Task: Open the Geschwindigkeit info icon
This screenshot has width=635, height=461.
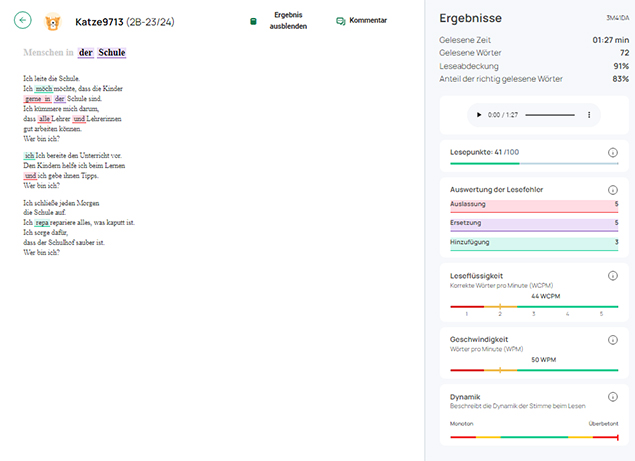Action: (612, 339)
